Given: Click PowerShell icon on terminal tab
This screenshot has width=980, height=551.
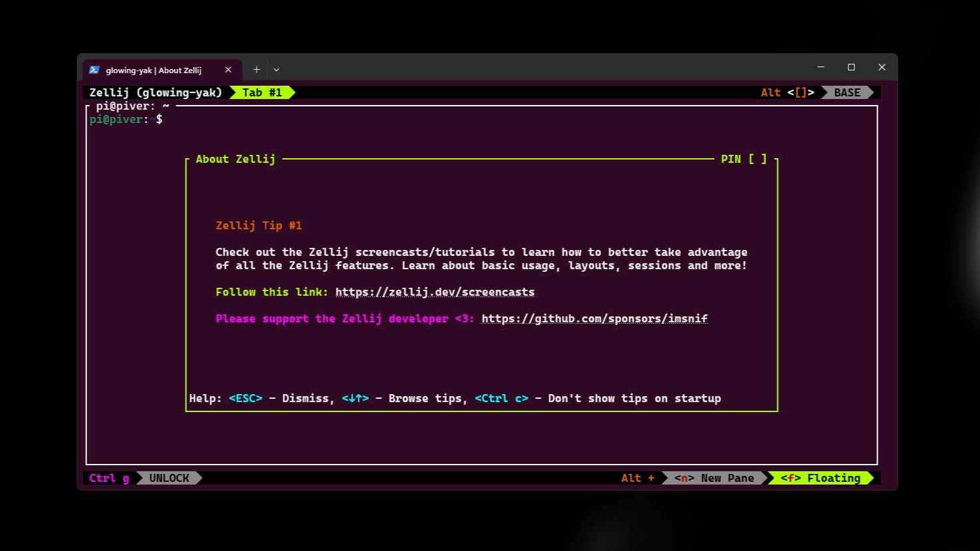Looking at the screenshot, I should click(94, 70).
